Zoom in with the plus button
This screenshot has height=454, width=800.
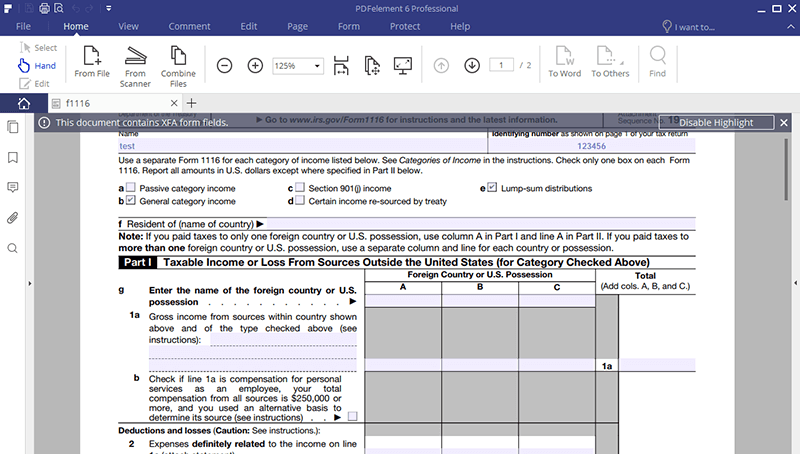point(255,65)
